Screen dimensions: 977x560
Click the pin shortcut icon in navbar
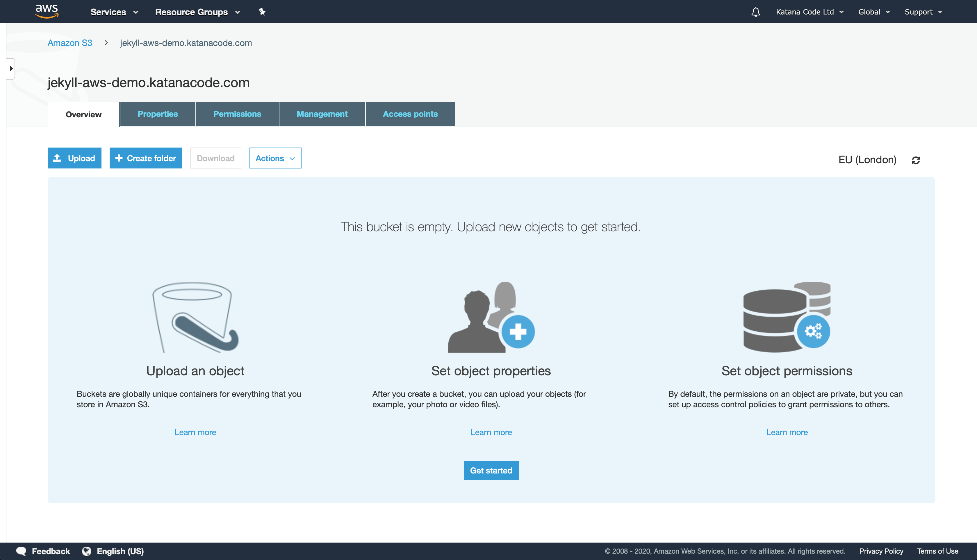click(262, 12)
